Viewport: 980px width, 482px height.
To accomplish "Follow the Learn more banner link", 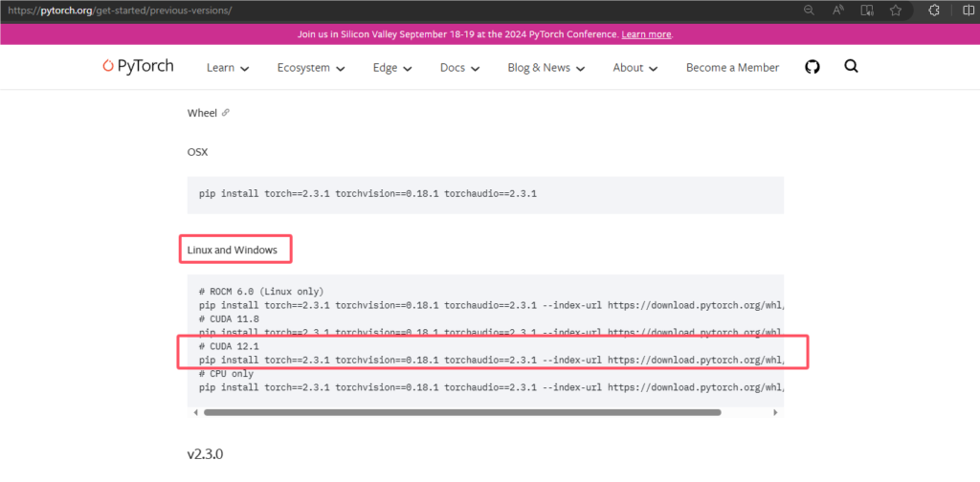I will coord(646,34).
